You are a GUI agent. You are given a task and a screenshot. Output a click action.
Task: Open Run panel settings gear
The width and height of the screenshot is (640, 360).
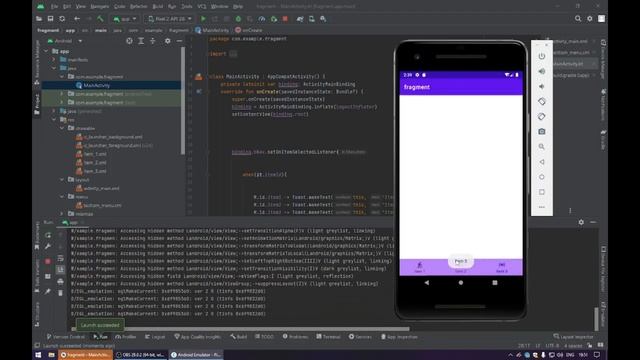coord(581,222)
